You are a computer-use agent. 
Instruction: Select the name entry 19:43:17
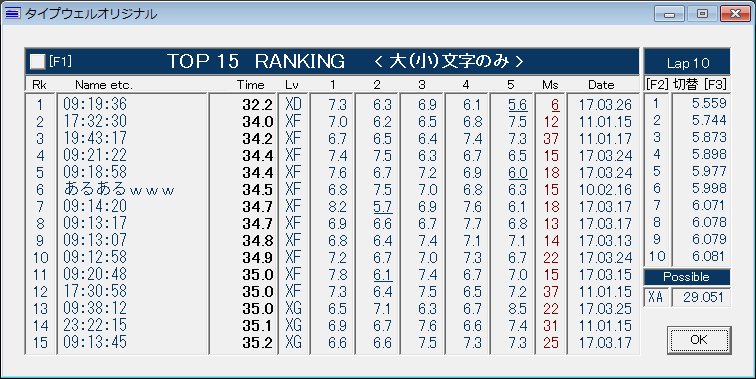tap(95, 138)
